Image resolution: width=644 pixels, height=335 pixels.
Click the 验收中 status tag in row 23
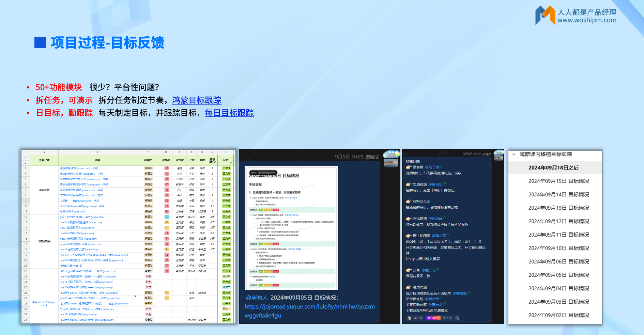[227, 276]
